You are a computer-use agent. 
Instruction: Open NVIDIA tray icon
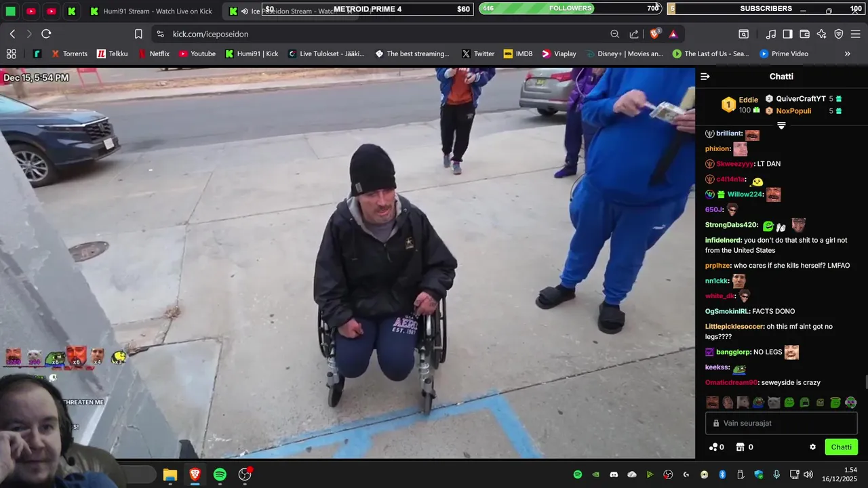(596, 474)
